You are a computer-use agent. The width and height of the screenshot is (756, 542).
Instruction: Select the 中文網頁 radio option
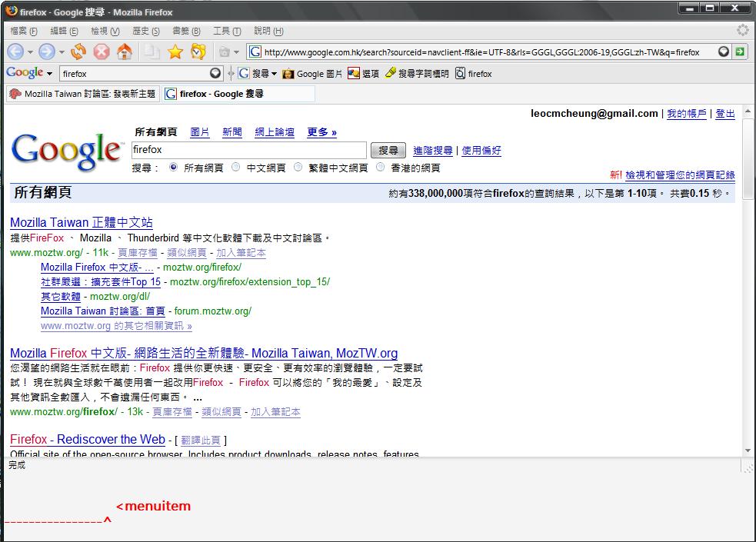coord(235,167)
